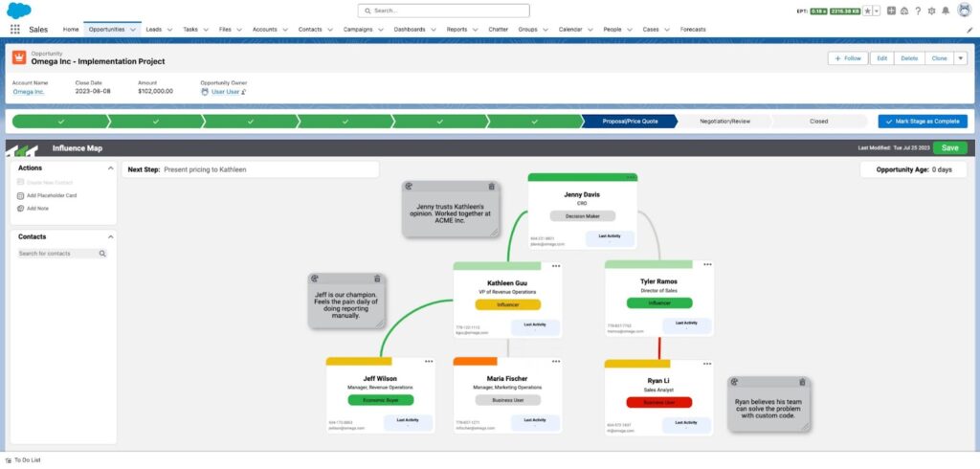Change color of the Jeff champion note
This screenshot has height=469, width=980.
tap(314, 279)
